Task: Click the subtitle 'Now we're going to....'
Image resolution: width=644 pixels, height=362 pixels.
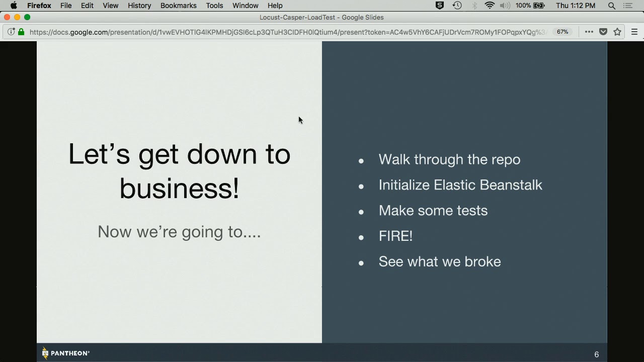Action: click(179, 232)
